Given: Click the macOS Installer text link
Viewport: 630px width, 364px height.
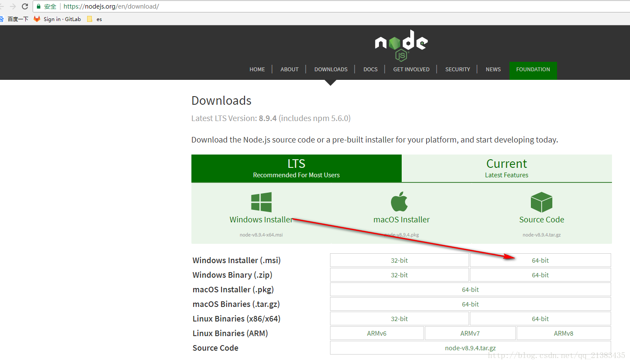Looking at the screenshot, I should [x=402, y=219].
